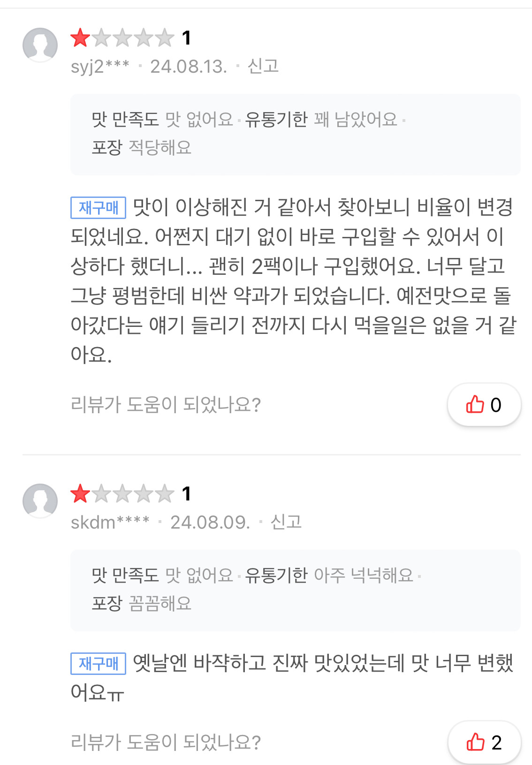
Task: Open the skdm**** username
Action: coord(110,523)
